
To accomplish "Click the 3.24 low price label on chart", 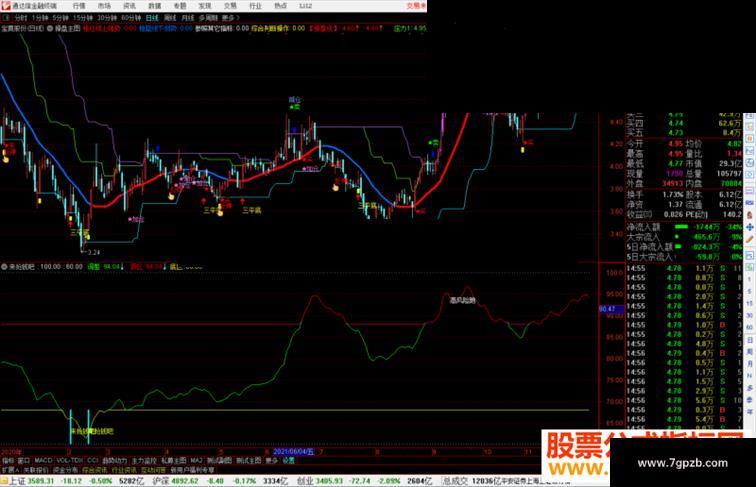I will (x=94, y=252).
